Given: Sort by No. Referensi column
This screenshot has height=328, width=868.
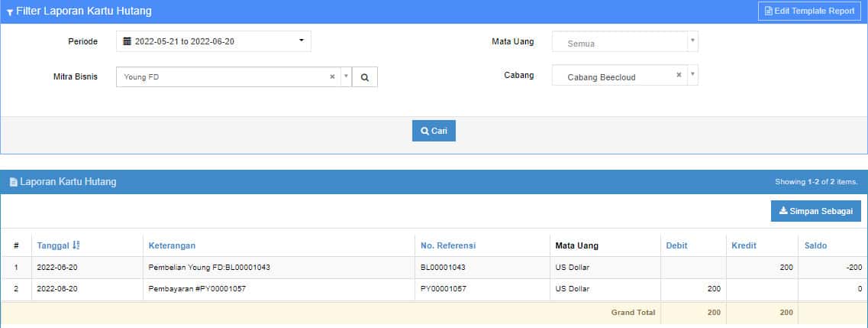Looking at the screenshot, I should [448, 245].
